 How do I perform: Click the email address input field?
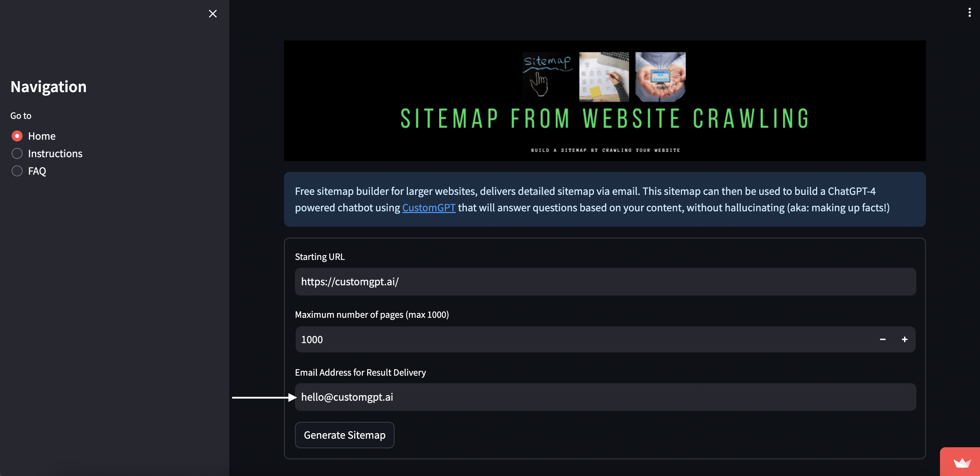(x=605, y=397)
